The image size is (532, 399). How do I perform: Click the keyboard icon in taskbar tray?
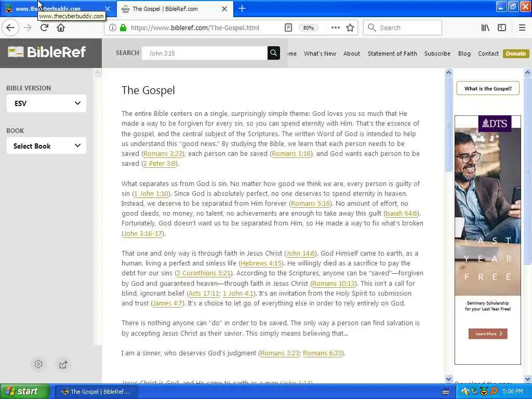pyautogui.click(x=446, y=392)
